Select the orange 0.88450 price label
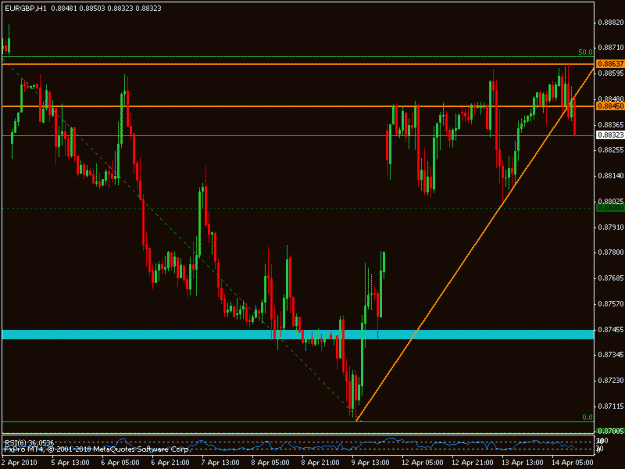The width and height of the screenshot is (625, 469). click(x=610, y=106)
